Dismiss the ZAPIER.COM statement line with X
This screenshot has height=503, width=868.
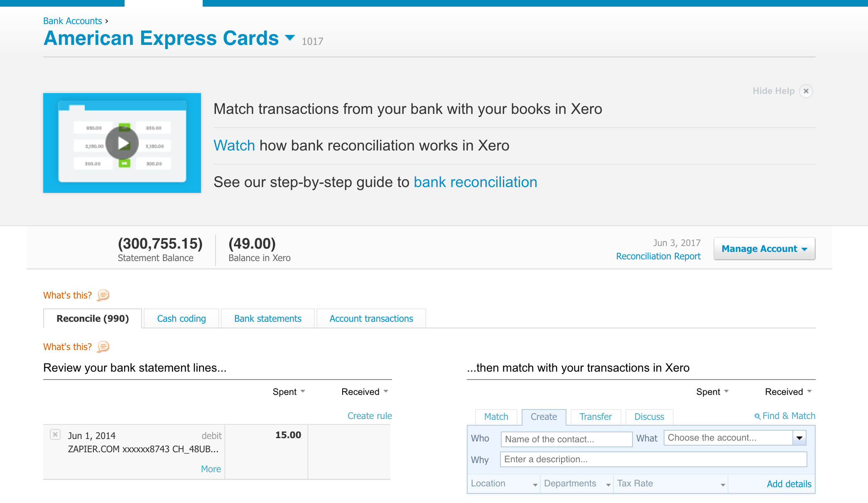[55, 434]
